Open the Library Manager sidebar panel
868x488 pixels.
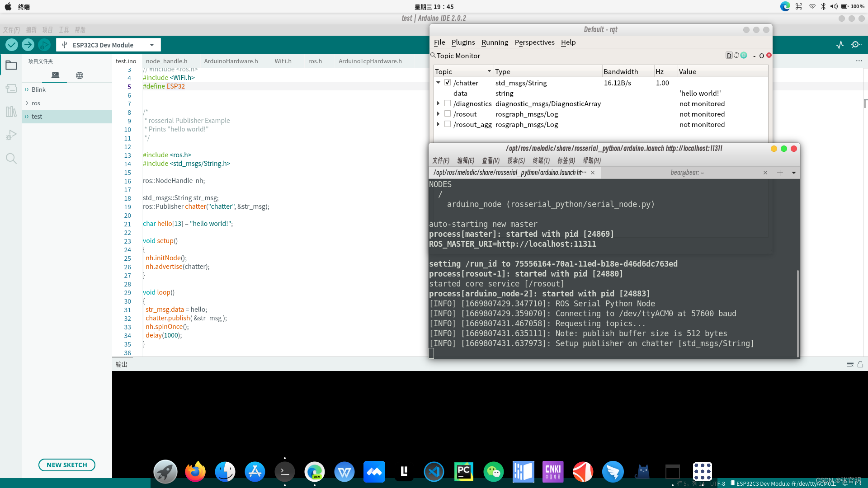[x=11, y=111]
